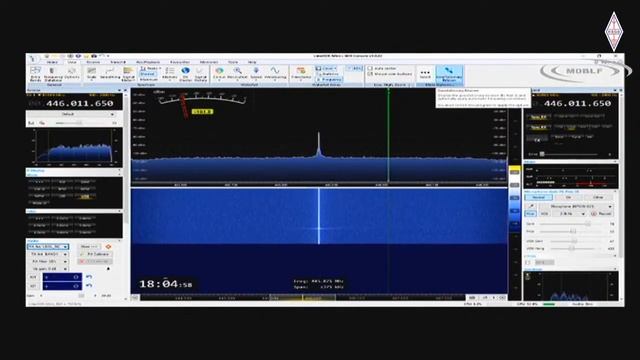Click the Mute button in Monitor panel
The width and height of the screenshot is (640, 360).
point(89,247)
